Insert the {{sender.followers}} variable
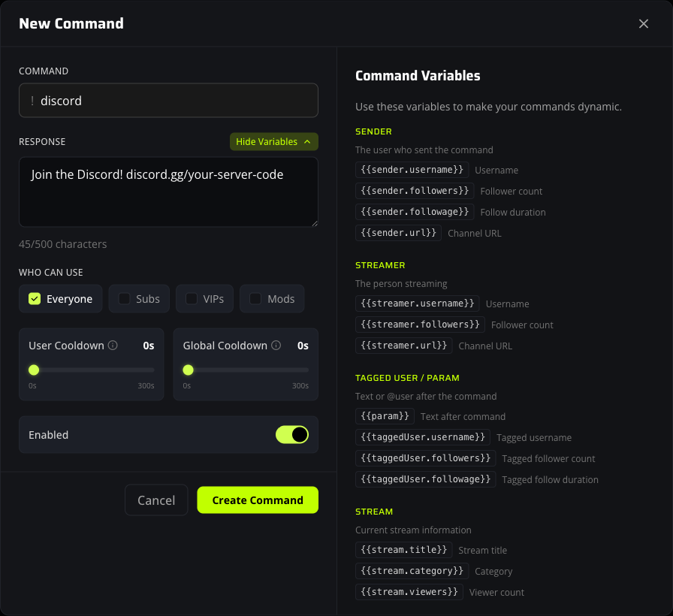This screenshot has height=616, width=673. click(x=415, y=191)
